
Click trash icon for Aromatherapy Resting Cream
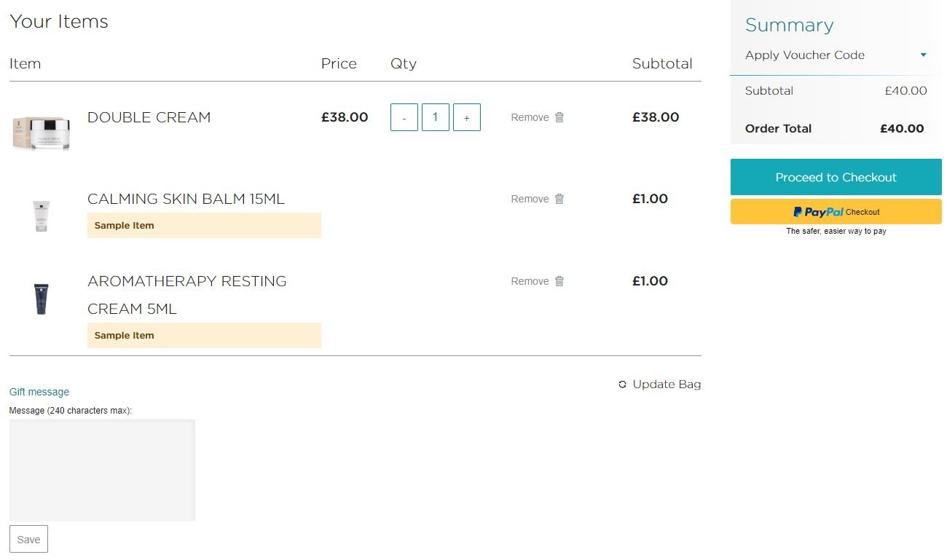coord(559,281)
